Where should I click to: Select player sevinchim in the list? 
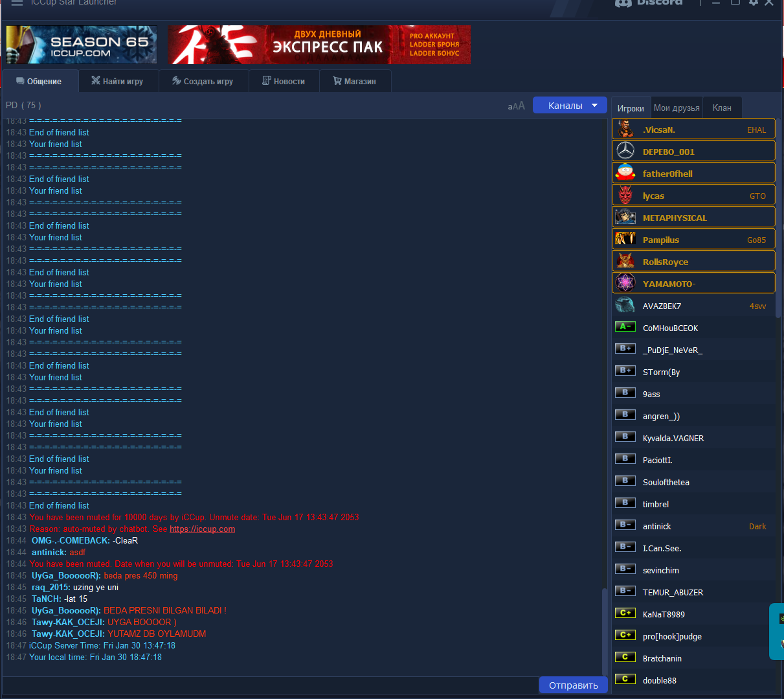[693, 570]
